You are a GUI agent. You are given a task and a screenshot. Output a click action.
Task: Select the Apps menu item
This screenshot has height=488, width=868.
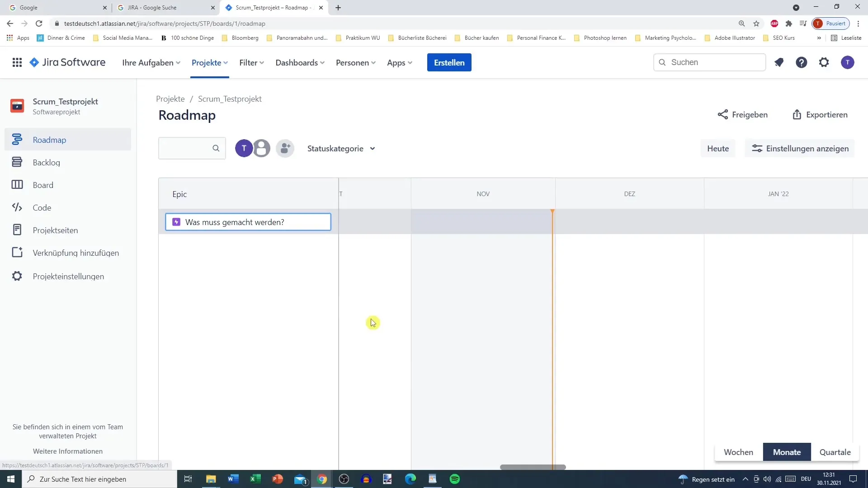click(x=400, y=62)
